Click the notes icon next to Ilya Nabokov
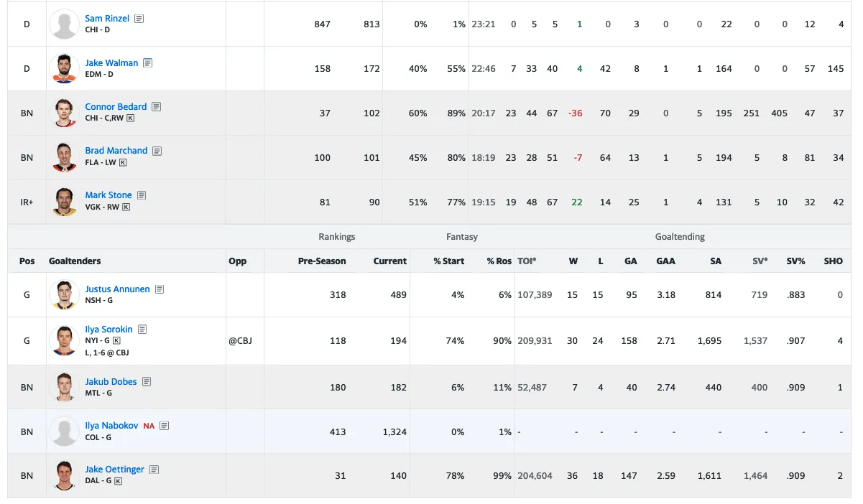Screen dimensions: 863x504 (165, 426)
